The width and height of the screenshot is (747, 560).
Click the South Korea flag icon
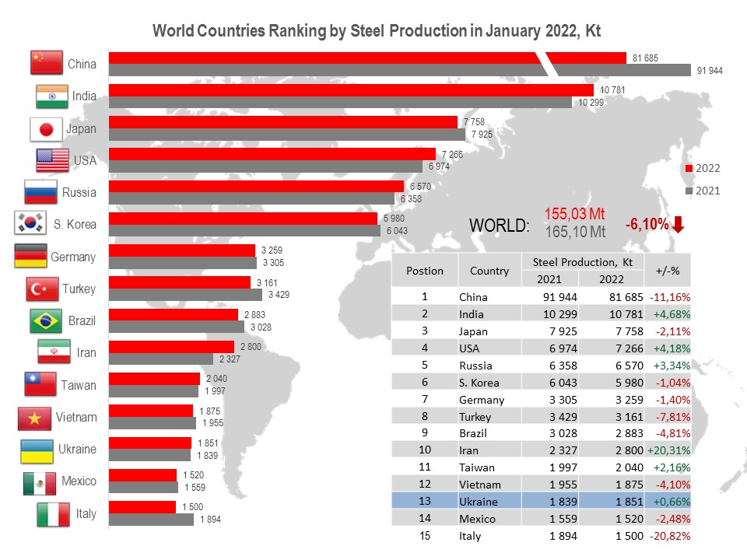30,222
